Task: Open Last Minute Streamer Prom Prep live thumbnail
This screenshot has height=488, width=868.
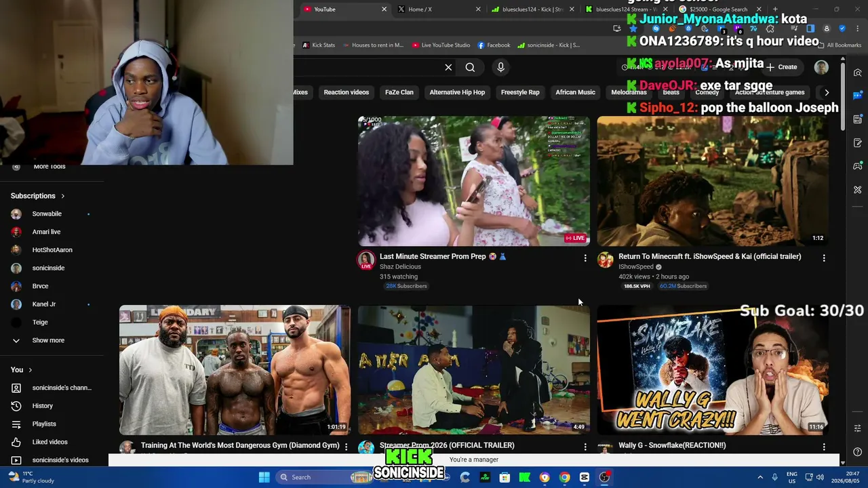Action: (x=473, y=181)
